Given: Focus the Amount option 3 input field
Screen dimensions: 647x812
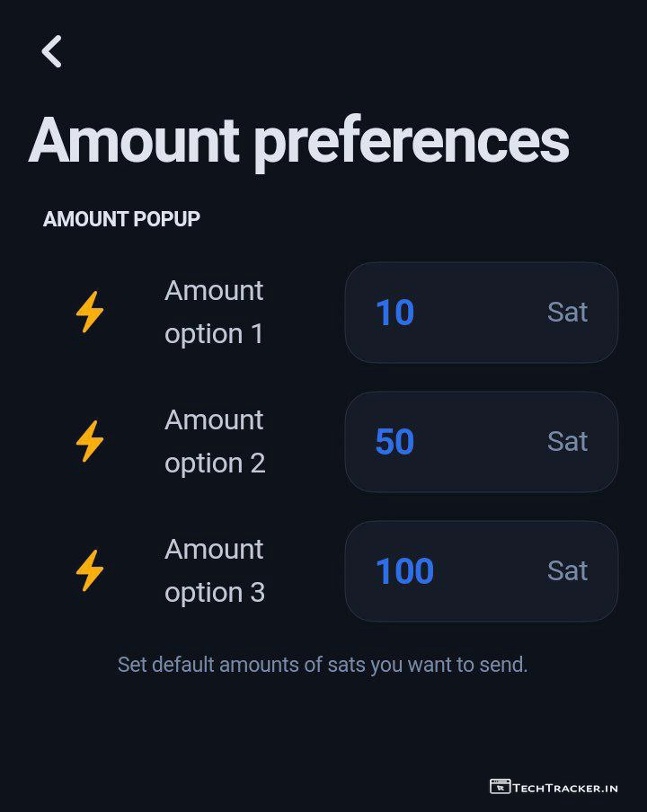Looking at the screenshot, I should click(x=481, y=571).
